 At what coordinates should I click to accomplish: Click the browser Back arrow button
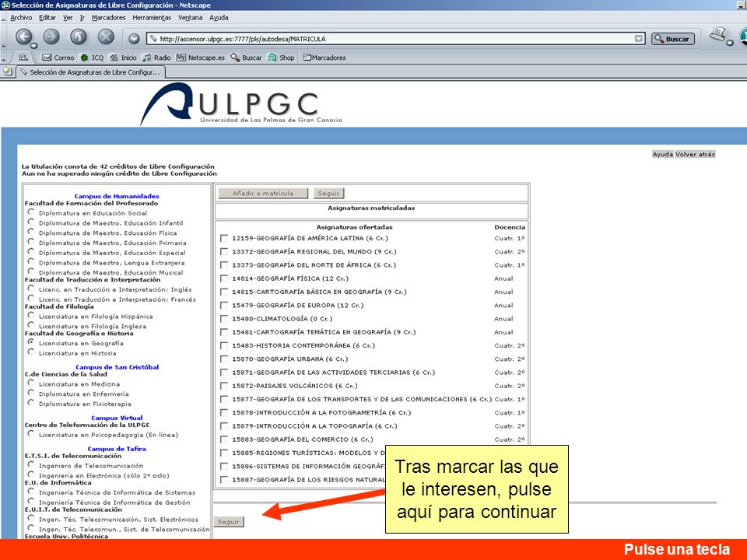point(23,37)
